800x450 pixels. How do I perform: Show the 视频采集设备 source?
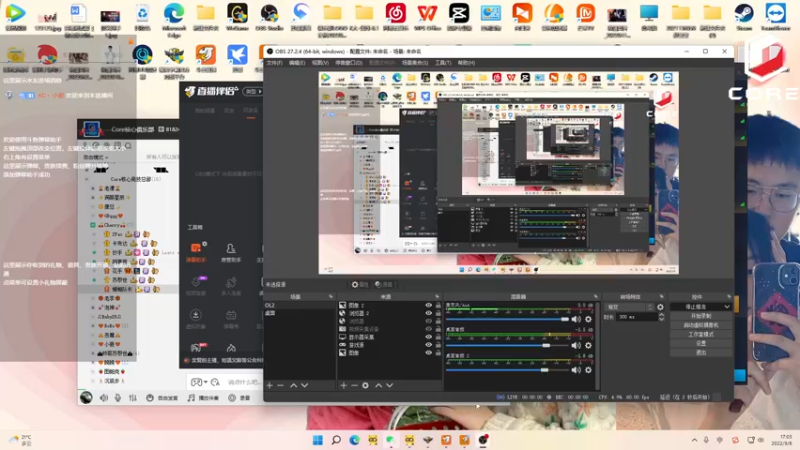[429, 329]
